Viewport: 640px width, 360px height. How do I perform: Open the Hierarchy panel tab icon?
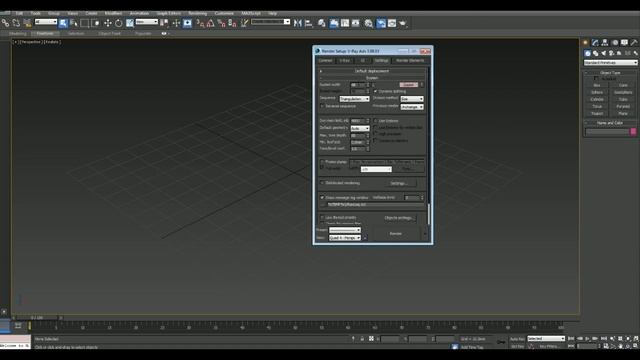605,42
